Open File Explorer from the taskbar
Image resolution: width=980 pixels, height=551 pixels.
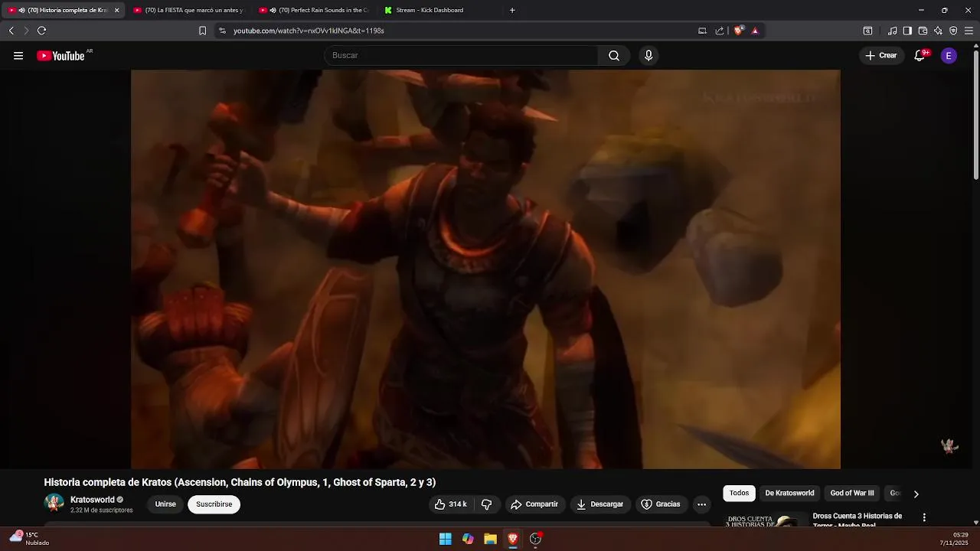(x=490, y=539)
